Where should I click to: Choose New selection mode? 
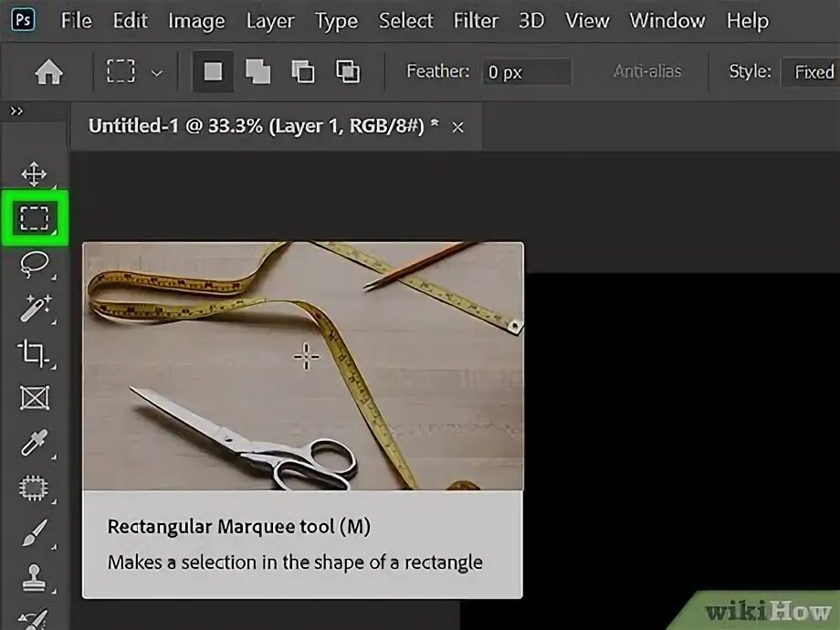(213, 71)
